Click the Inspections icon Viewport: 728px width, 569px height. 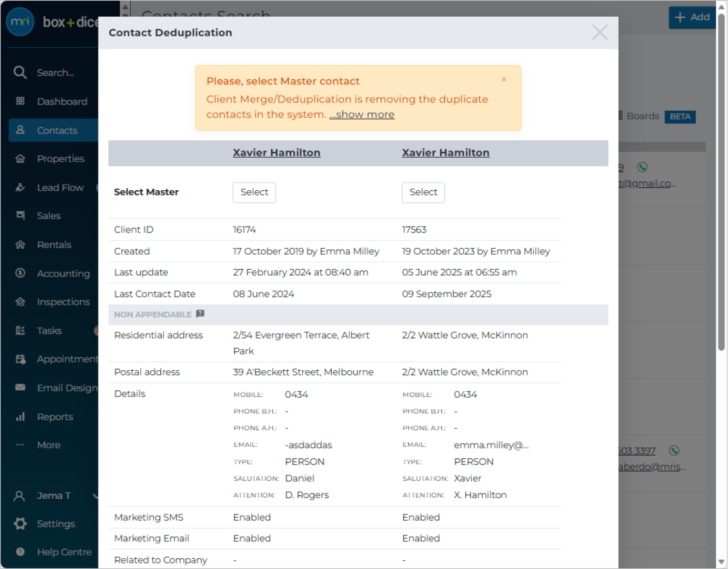(x=20, y=302)
